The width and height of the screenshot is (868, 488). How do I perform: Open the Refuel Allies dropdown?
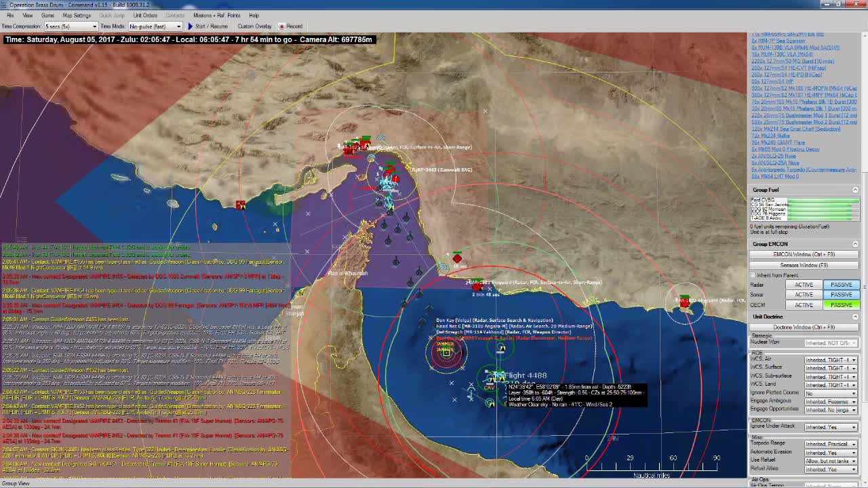(831, 469)
